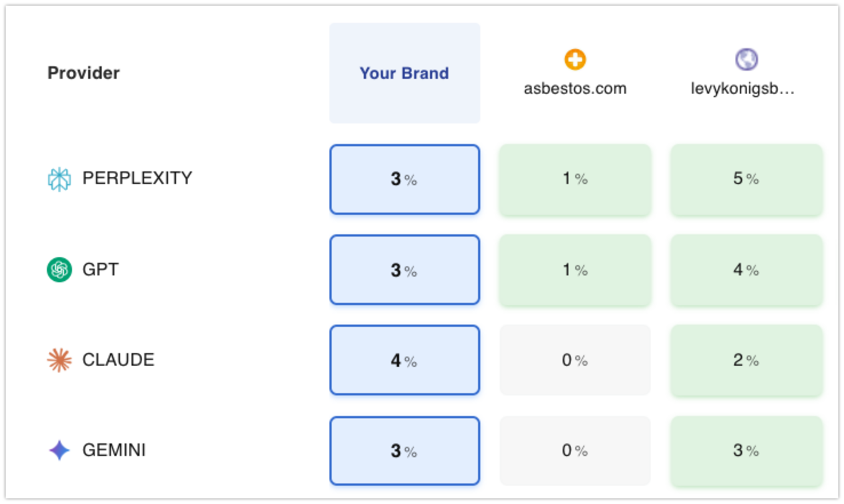Click the 5% Perplexity cell under levykonigsb
This screenshot has width=844, height=504.
(746, 179)
